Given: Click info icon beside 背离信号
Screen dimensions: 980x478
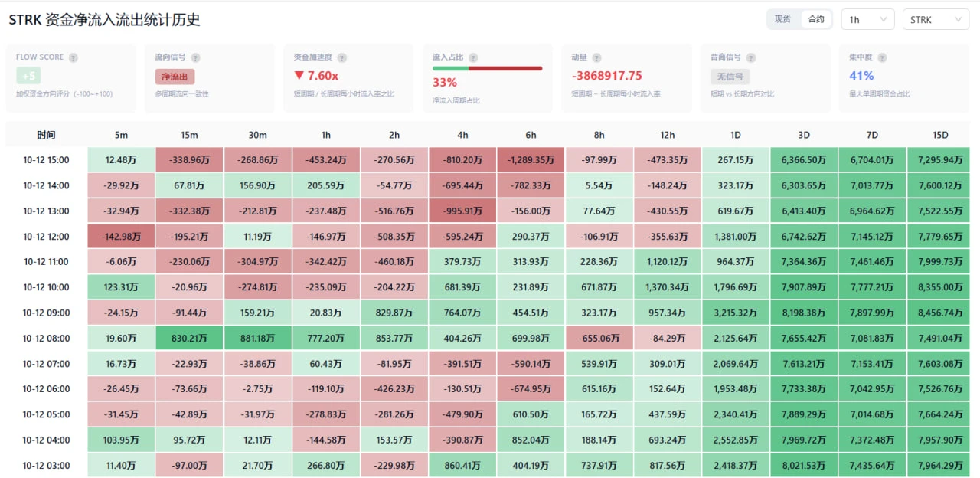Looking at the screenshot, I should pyautogui.click(x=751, y=57).
